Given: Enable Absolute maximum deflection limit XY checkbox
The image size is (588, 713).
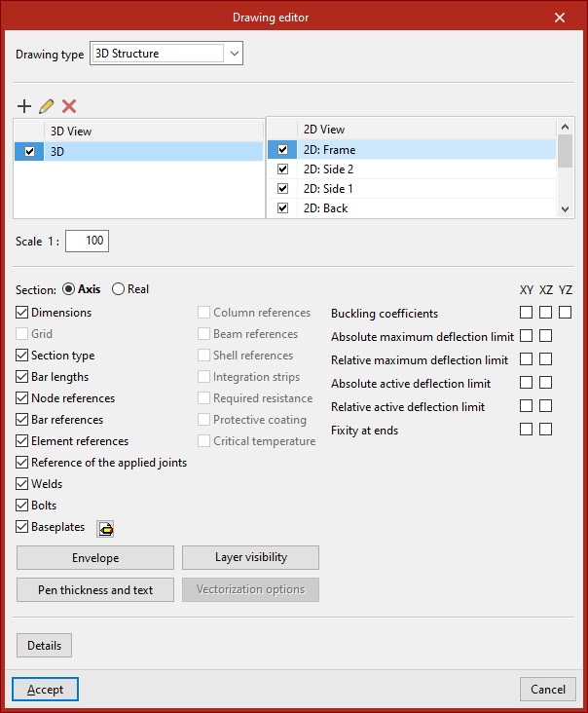Looking at the screenshot, I should 527,336.
